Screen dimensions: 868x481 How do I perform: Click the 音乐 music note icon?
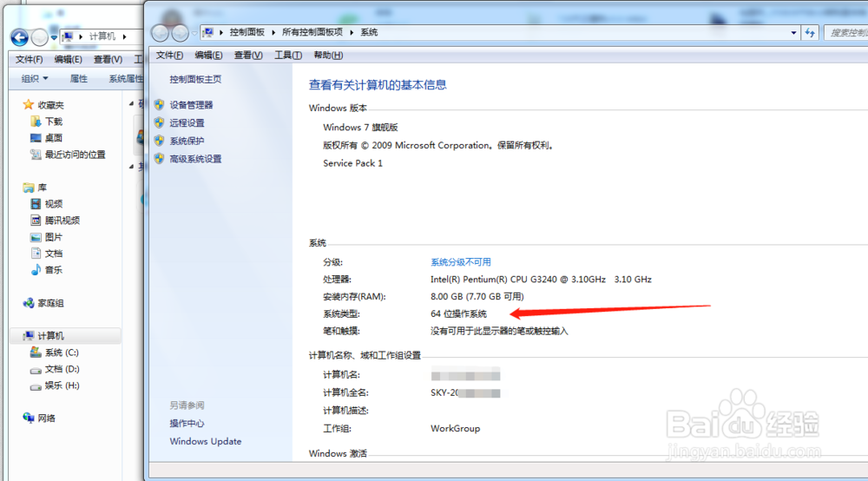[x=36, y=269]
